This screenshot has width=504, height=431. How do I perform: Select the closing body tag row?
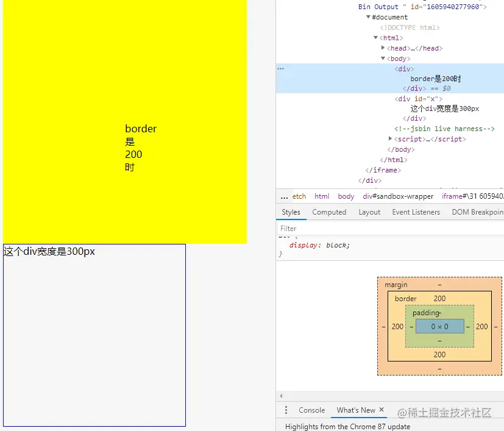tap(401, 149)
